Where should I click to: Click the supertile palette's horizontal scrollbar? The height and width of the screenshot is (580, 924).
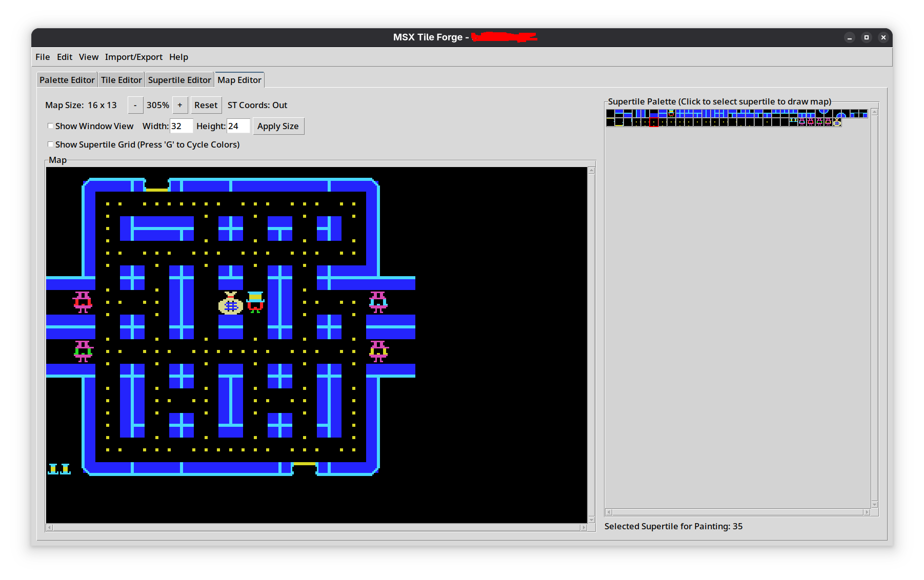[x=738, y=512]
